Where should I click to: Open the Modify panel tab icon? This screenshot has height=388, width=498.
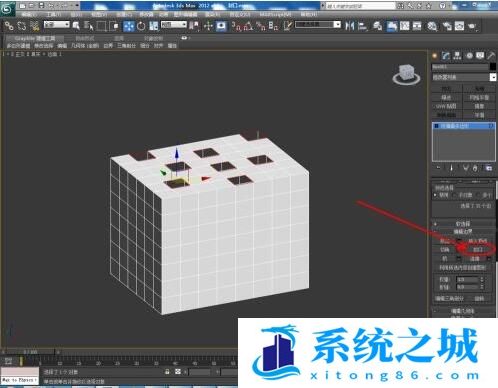(446, 56)
